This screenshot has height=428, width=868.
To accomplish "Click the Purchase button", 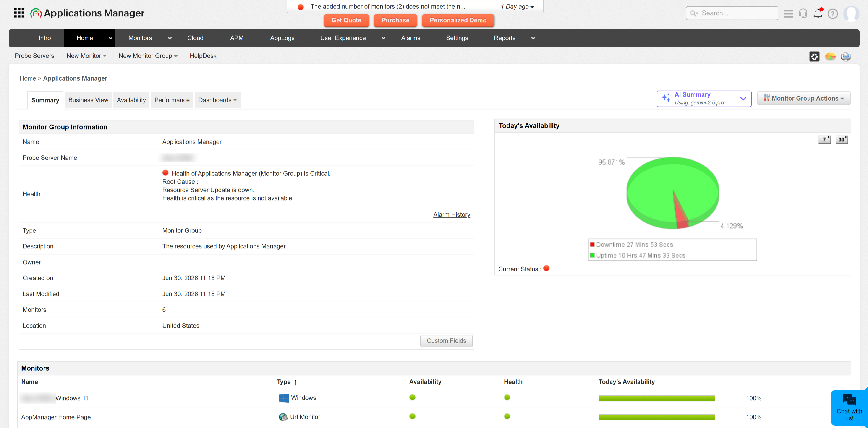I will 395,20.
